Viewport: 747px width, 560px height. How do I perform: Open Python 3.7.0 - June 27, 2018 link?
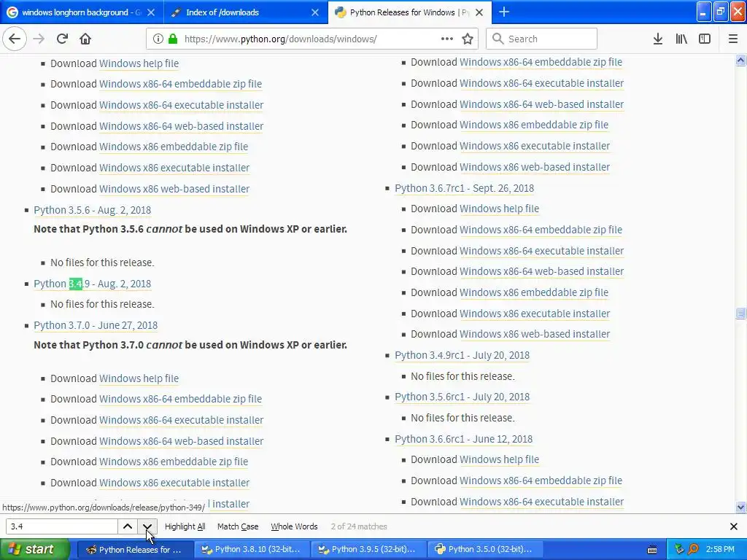click(96, 325)
